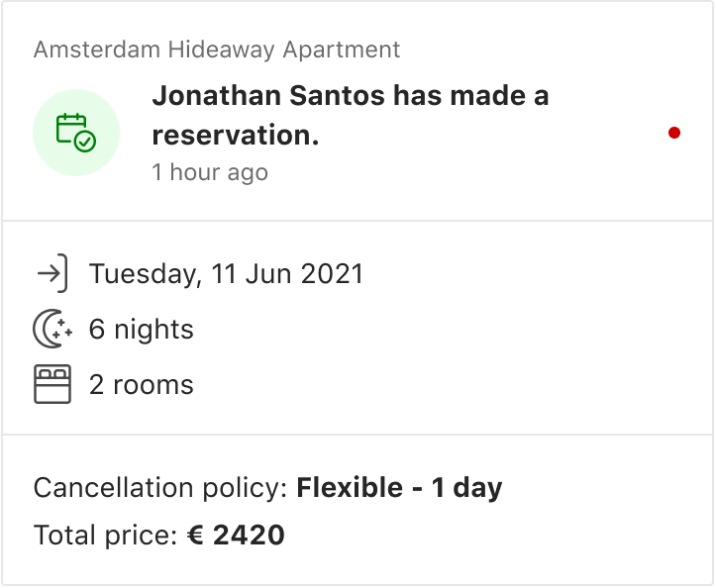Click the euro symbol before the price

195,536
